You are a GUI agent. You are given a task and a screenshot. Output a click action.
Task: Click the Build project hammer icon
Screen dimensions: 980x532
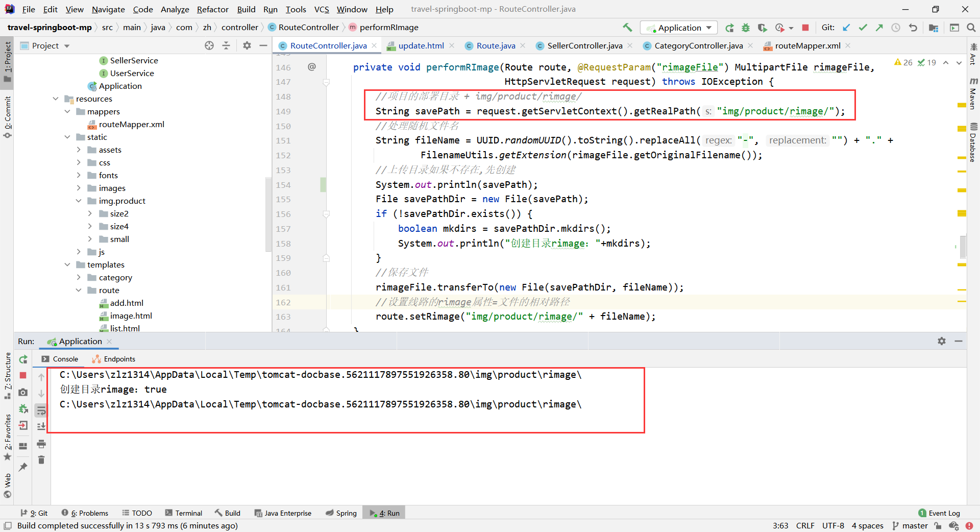pyautogui.click(x=627, y=28)
